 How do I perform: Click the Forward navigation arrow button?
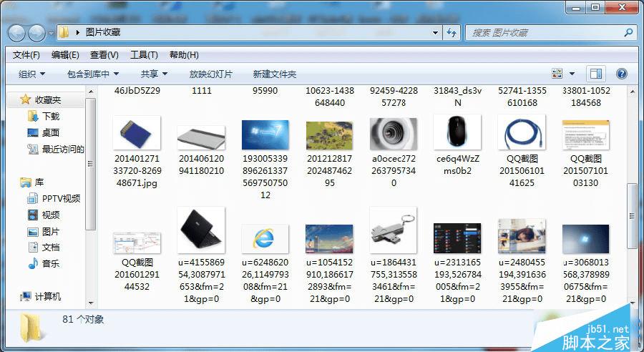(36, 33)
